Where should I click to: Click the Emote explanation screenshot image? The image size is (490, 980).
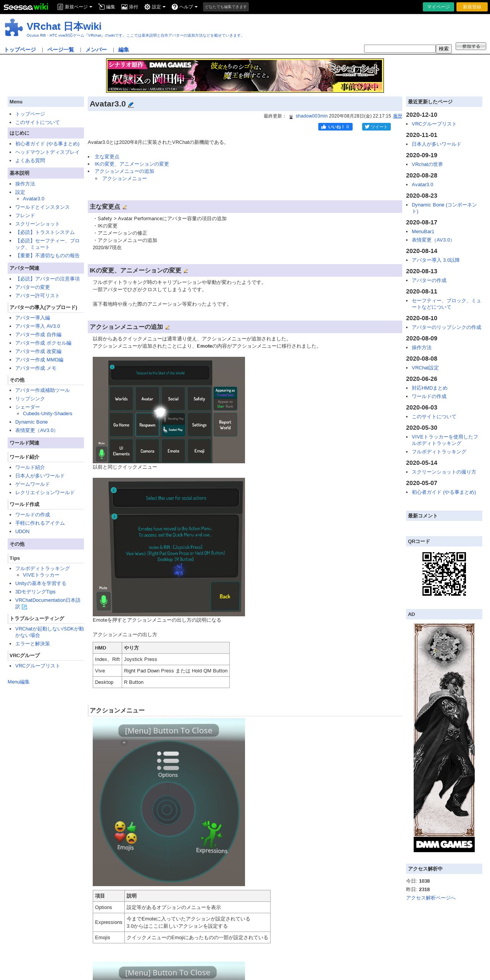click(x=169, y=547)
